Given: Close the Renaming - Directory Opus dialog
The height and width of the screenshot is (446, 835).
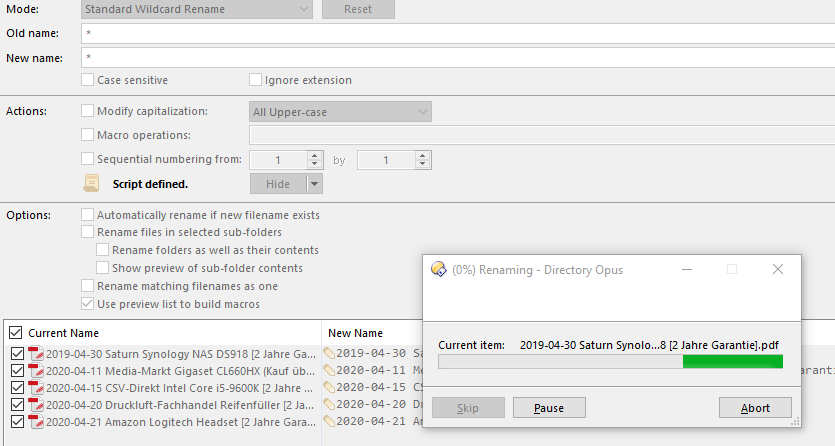Looking at the screenshot, I should pos(777,269).
